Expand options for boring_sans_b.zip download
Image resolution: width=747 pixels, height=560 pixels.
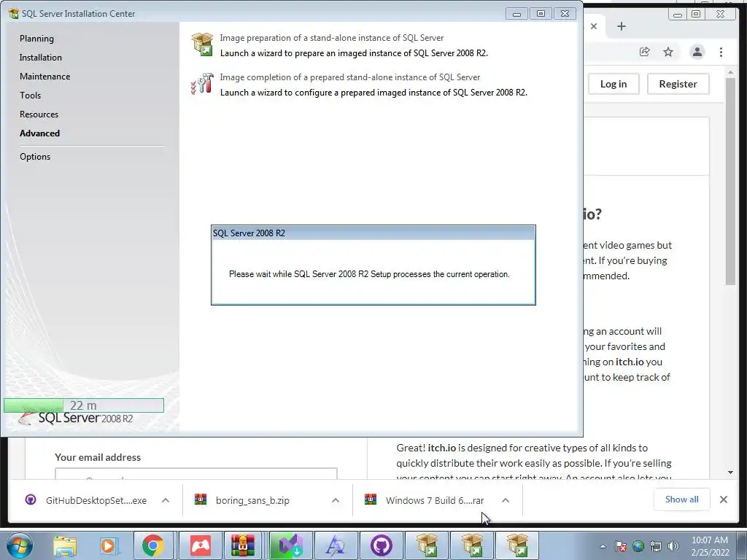click(336, 500)
